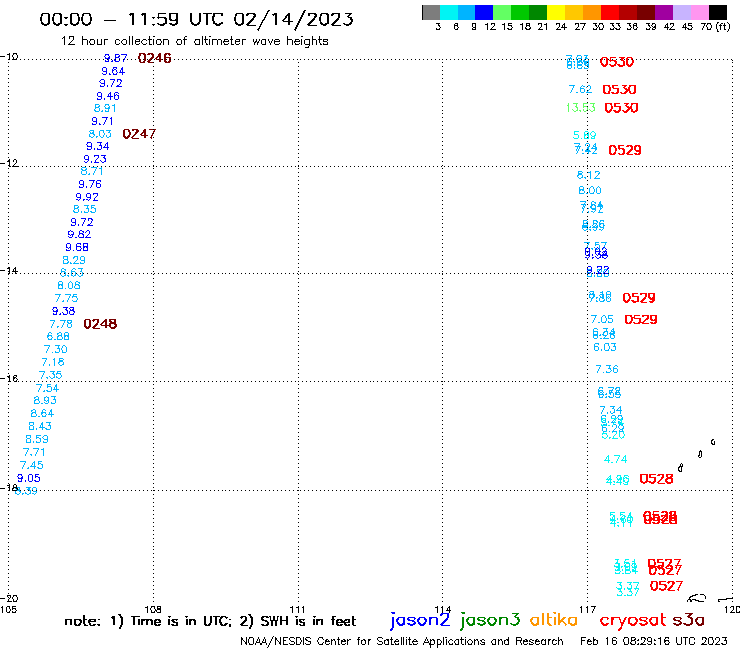This screenshot has width=740, height=650.
Task: Click the wave height value '8.91'
Action: (105, 108)
